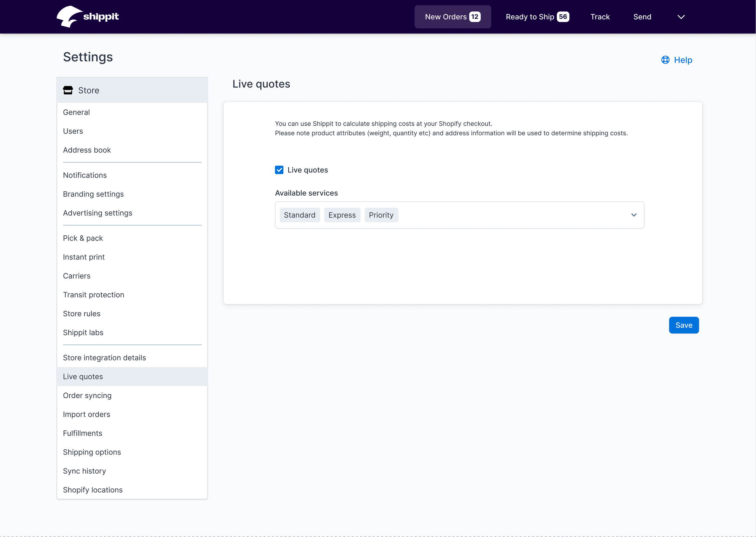
Task: Select the Priority service tag
Action: pyautogui.click(x=381, y=215)
